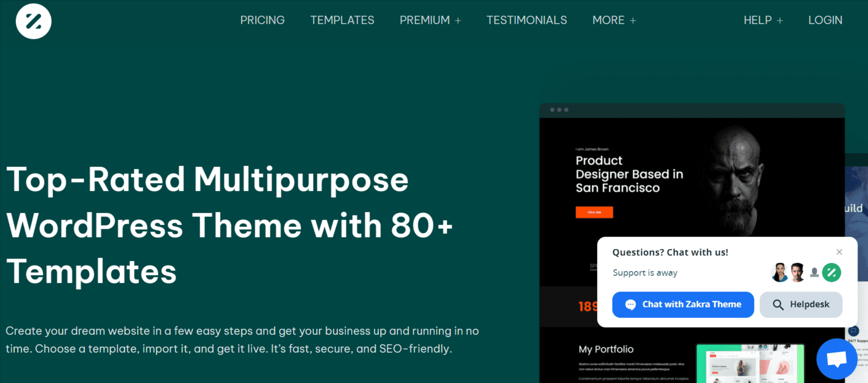The image size is (868, 383).
Task: Click the orange Hire Me button
Action: point(594,212)
